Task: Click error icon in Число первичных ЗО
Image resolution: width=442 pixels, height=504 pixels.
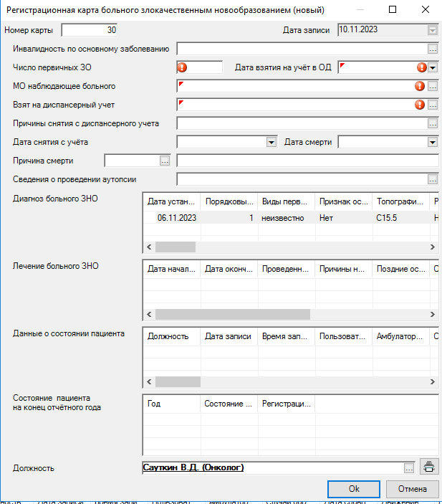Action: (x=182, y=67)
